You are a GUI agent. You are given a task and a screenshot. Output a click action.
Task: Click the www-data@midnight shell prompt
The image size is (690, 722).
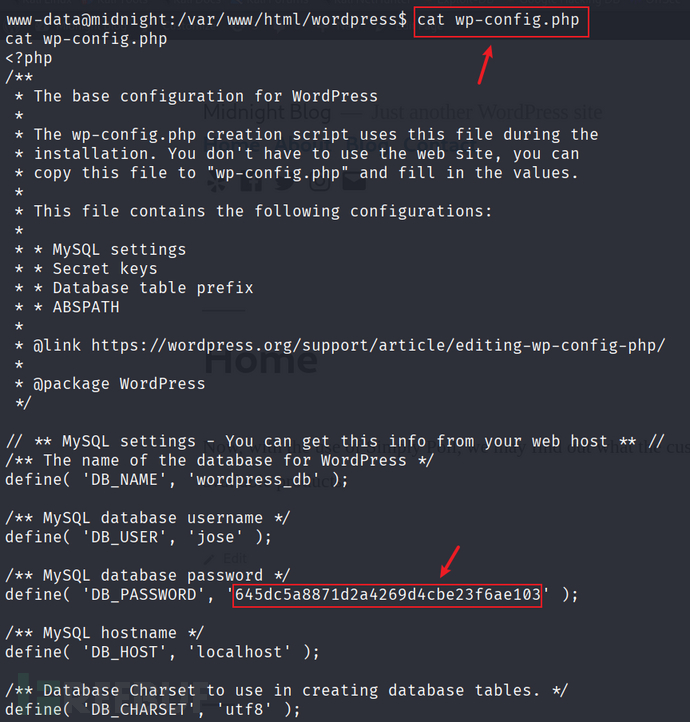[206, 20]
